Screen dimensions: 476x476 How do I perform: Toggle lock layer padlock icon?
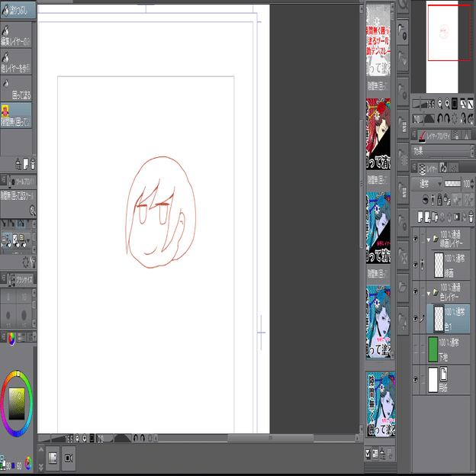pyautogui.click(x=439, y=199)
